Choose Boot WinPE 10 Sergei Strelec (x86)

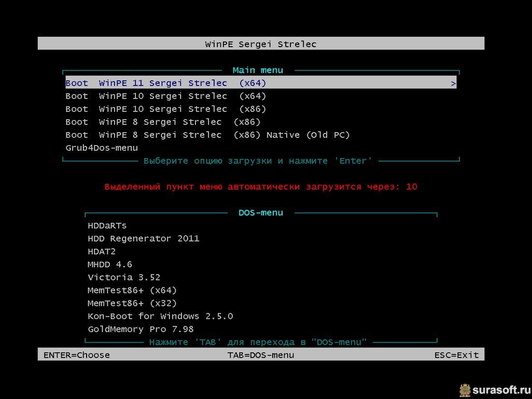point(166,109)
